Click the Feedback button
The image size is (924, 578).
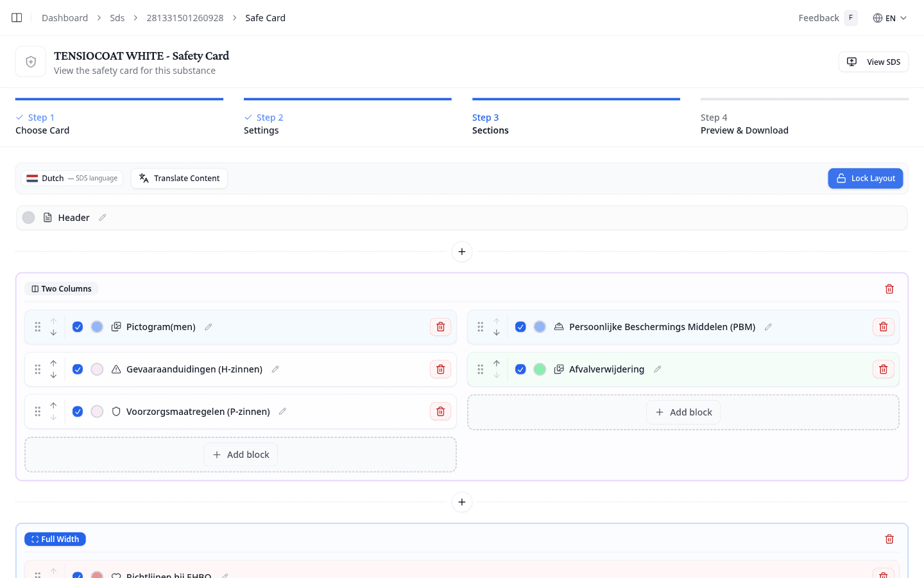pos(828,18)
